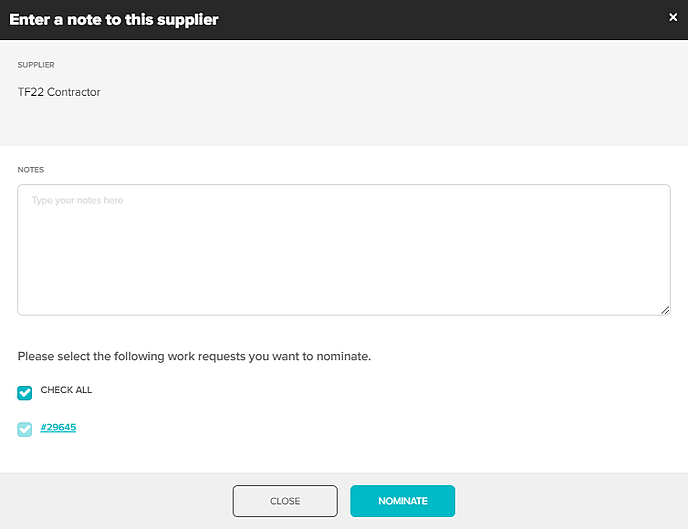Select the TF22 Contractor supplier name
Viewport: 688px width, 529px height.
59,93
